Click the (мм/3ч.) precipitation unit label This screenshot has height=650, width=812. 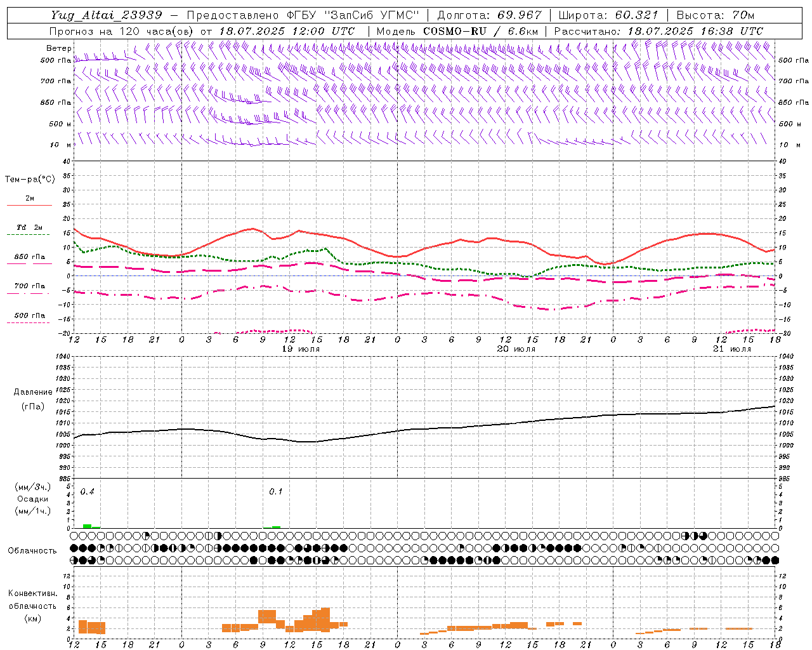coord(32,487)
